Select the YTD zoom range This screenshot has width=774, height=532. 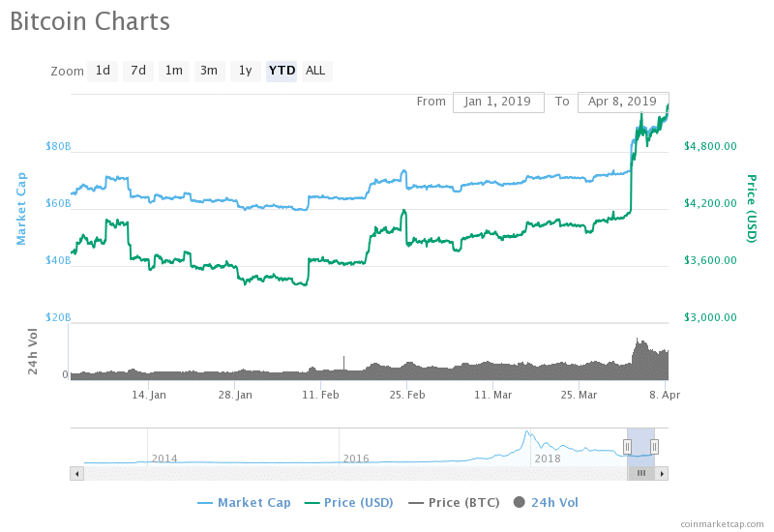pos(282,71)
